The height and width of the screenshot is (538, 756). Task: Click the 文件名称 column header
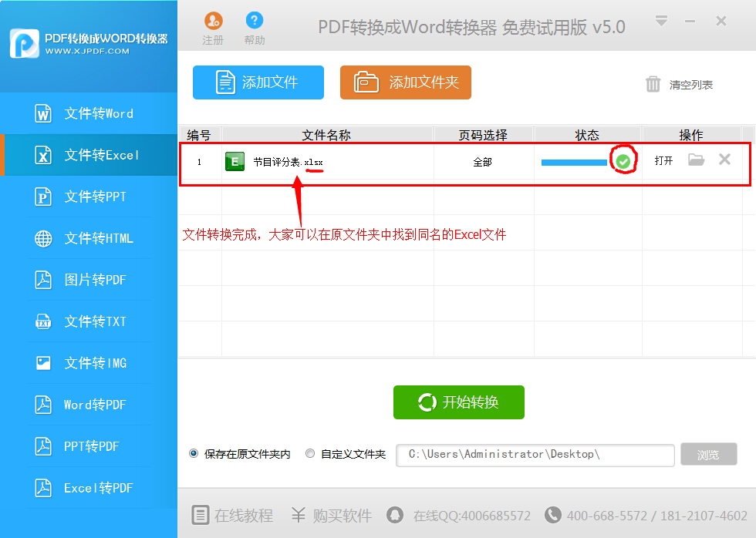pos(327,135)
